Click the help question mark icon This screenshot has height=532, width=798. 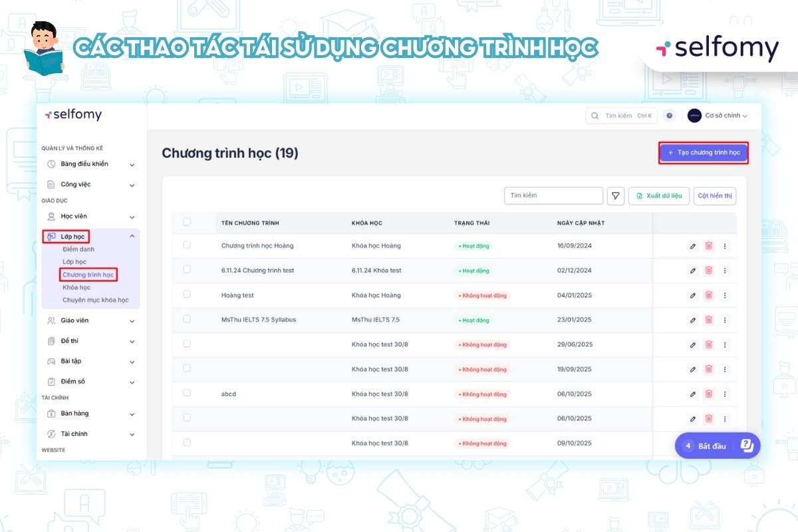coord(670,116)
